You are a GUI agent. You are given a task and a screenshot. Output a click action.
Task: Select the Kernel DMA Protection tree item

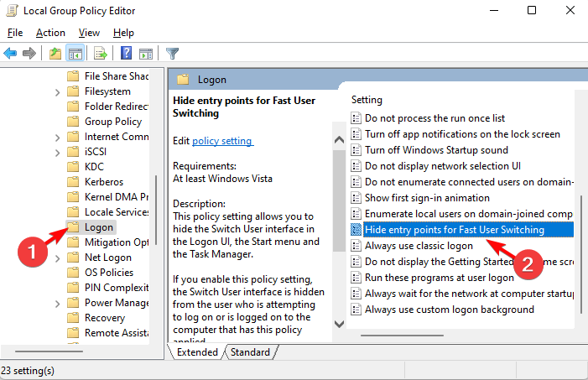(x=117, y=197)
